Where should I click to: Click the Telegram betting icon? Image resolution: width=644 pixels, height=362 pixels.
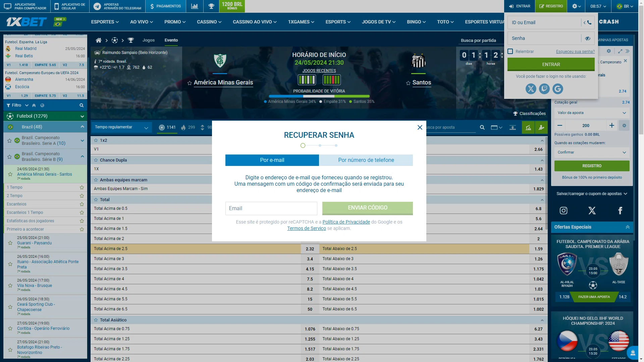97,6
